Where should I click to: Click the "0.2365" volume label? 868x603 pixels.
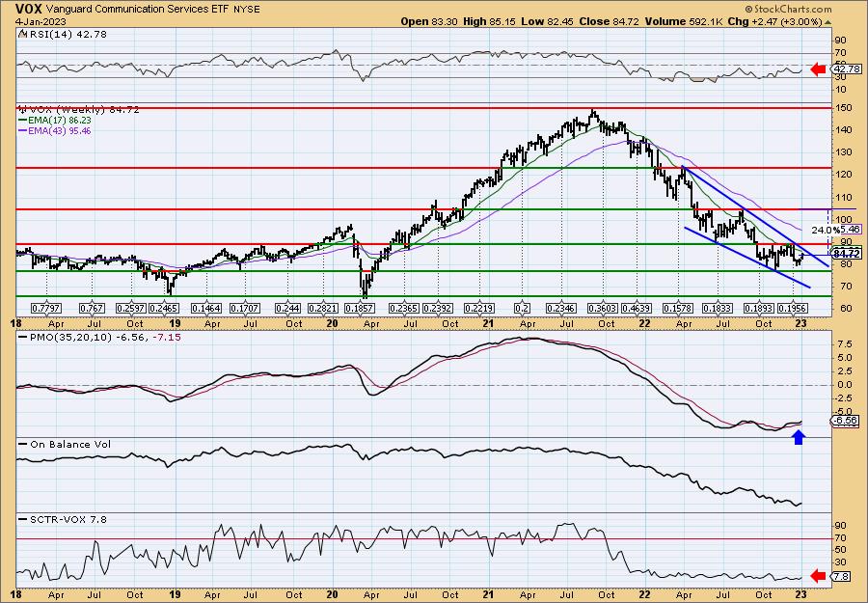pyautogui.click(x=404, y=308)
